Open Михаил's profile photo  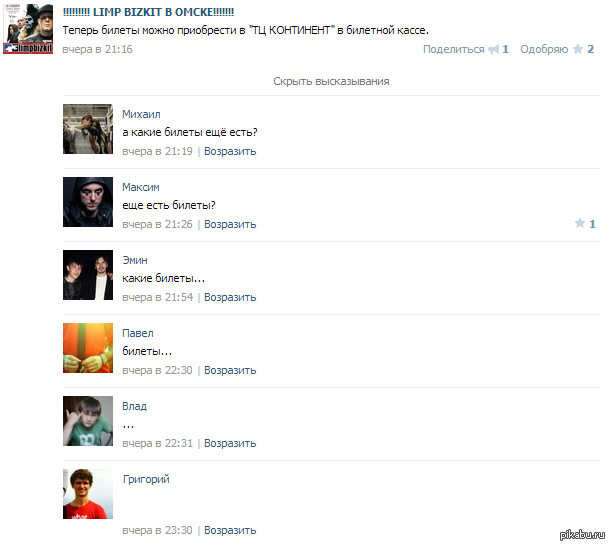click(x=88, y=129)
